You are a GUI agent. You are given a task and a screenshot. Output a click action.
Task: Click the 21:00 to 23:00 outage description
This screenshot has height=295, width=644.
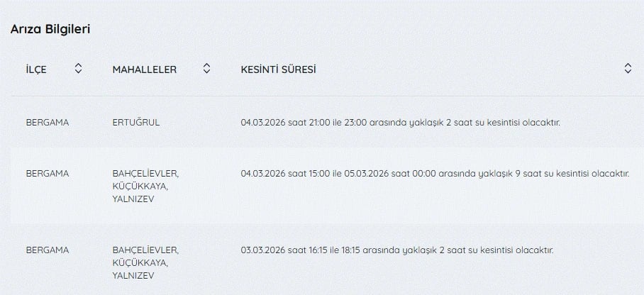401,123
